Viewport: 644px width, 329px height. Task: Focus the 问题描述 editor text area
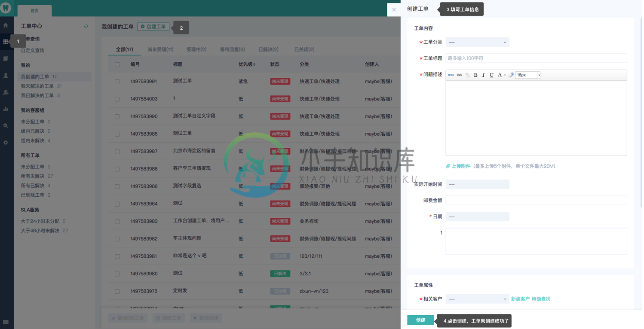tap(536, 118)
